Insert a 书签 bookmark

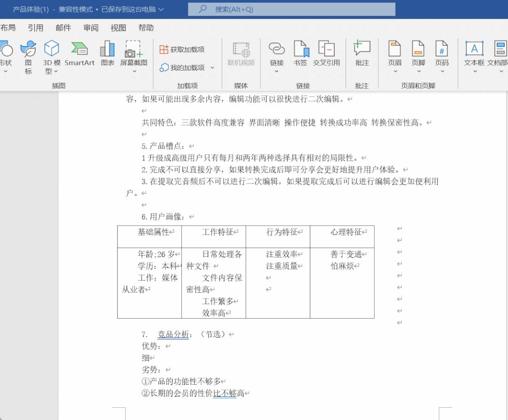pyautogui.click(x=300, y=57)
